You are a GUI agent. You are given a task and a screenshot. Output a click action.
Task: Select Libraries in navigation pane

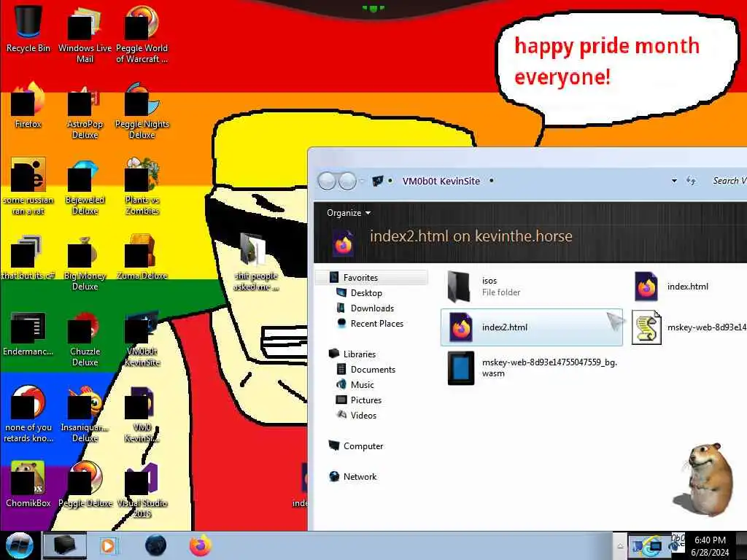click(x=359, y=354)
